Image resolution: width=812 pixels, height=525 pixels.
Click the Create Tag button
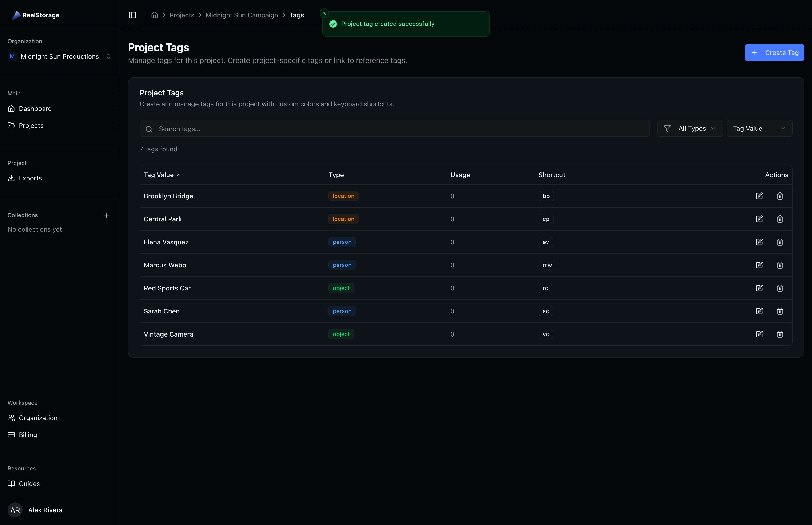pyautogui.click(x=774, y=53)
